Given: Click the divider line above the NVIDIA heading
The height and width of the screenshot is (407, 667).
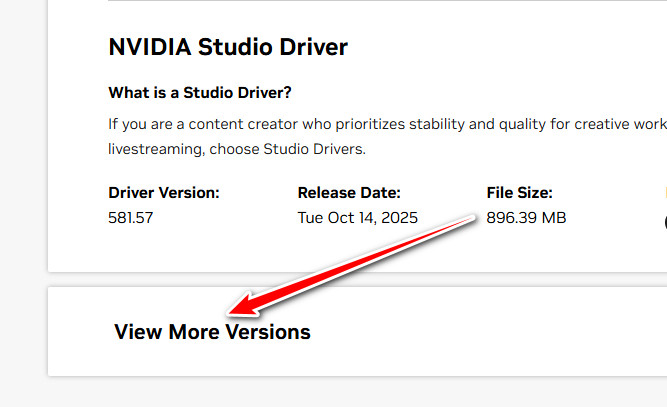Looking at the screenshot, I should point(380,1).
